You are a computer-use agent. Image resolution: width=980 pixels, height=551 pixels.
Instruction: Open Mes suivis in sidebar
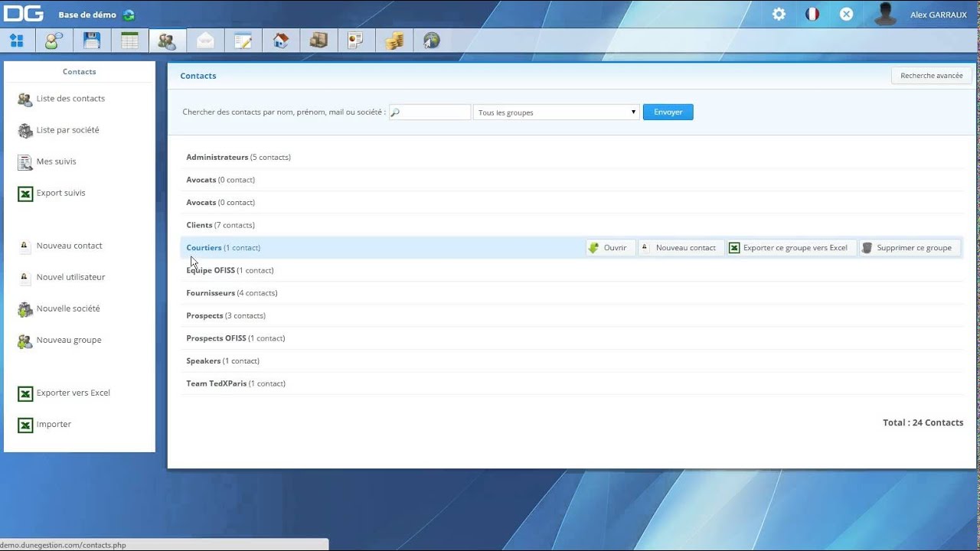[56, 161]
